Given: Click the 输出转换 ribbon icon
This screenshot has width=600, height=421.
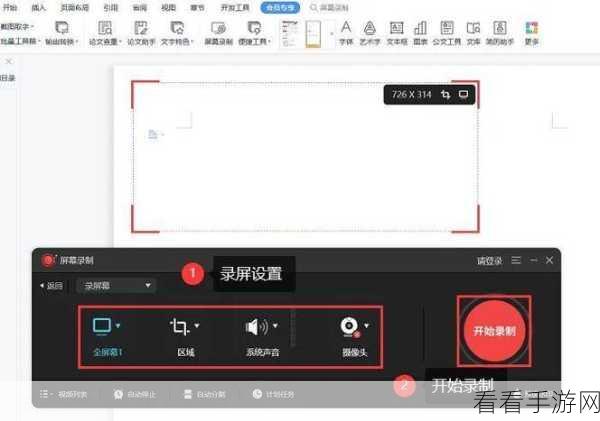Looking at the screenshot, I should (x=62, y=28).
